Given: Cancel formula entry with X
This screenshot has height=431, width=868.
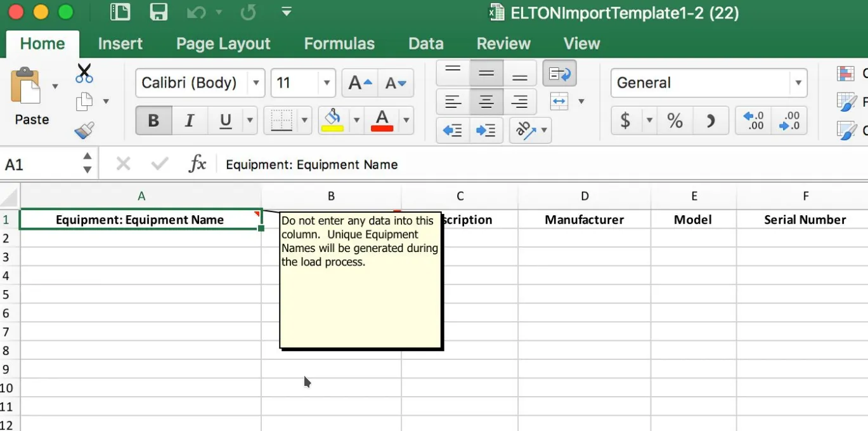Looking at the screenshot, I should (123, 164).
